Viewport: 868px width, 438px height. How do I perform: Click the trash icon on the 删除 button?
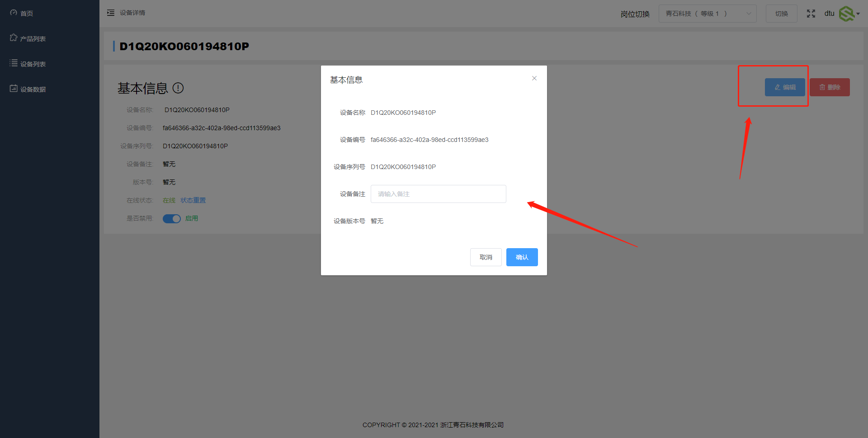pyautogui.click(x=822, y=87)
